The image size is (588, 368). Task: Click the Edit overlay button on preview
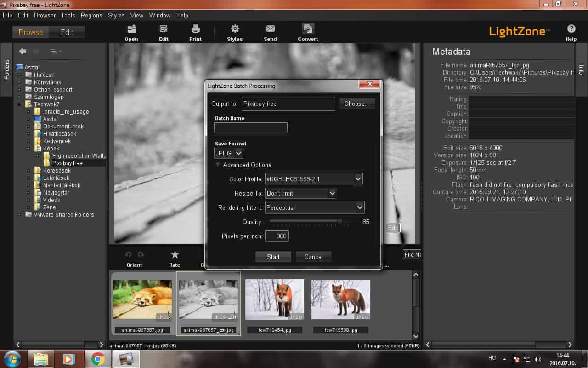(393, 228)
